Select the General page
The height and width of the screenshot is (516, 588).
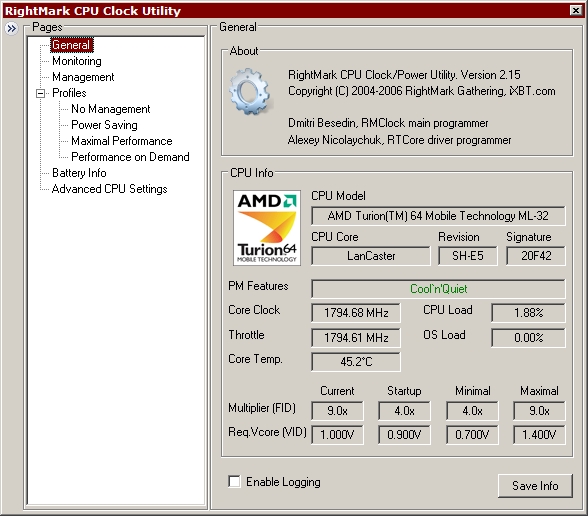pos(71,45)
